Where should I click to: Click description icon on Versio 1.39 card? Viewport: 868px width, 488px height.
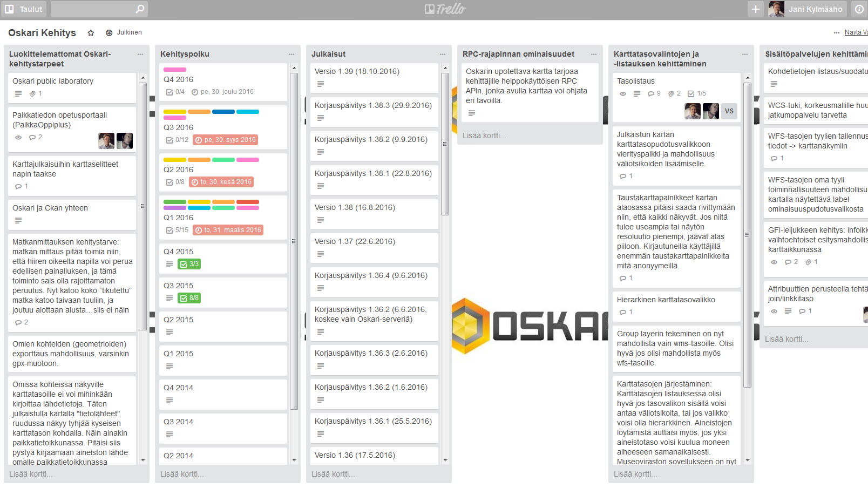click(321, 84)
